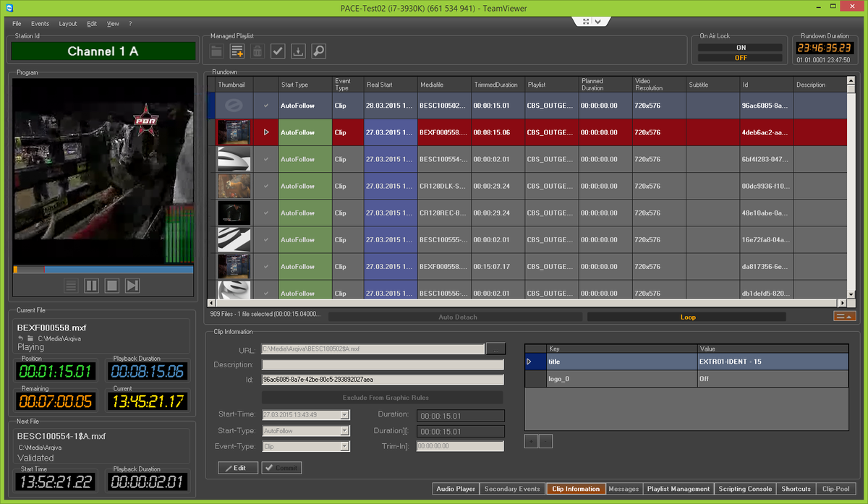Set On Air Lock to ON
The image size is (868, 504).
741,48
